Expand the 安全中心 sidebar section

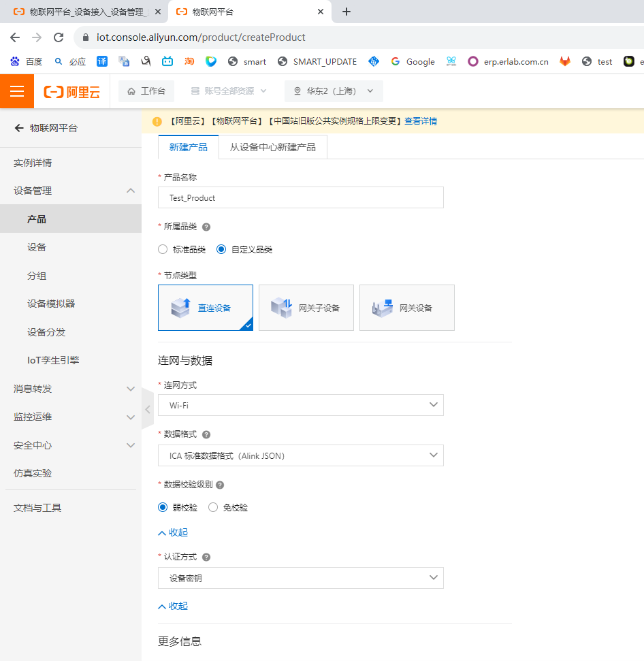(x=131, y=445)
